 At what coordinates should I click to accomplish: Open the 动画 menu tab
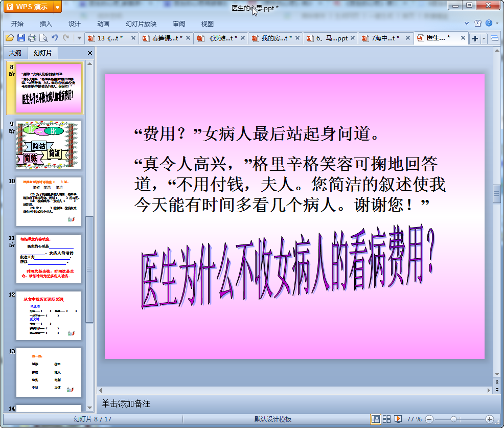(x=103, y=24)
